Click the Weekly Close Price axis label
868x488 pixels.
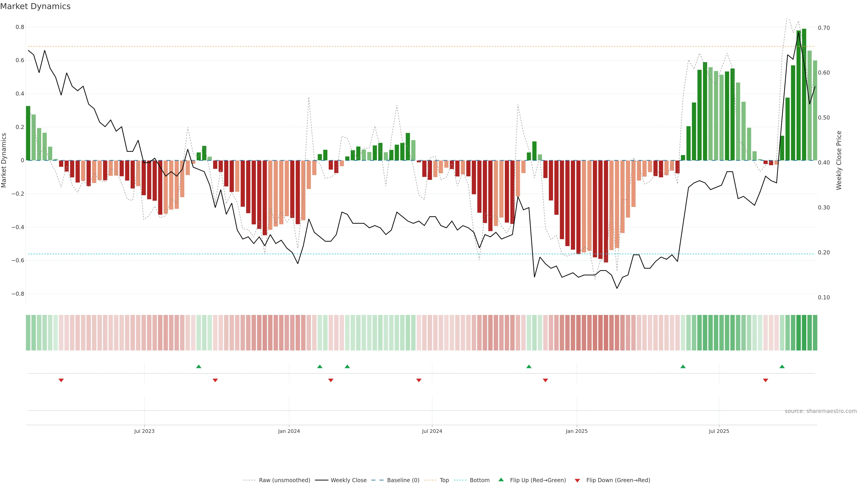click(x=839, y=160)
